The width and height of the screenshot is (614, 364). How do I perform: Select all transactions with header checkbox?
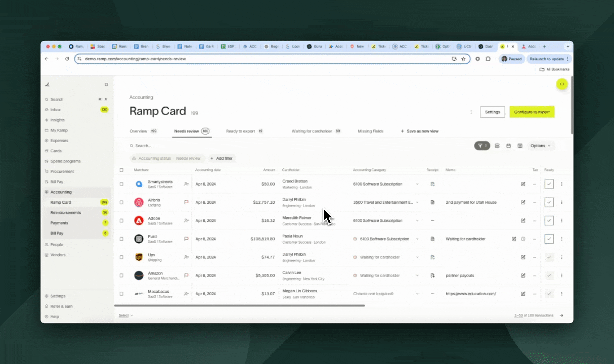(x=121, y=170)
